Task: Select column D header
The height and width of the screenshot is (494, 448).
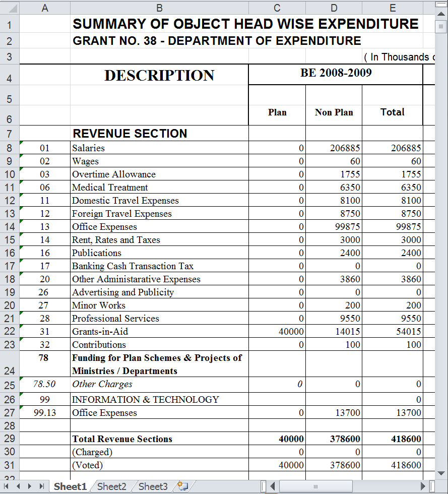Action: tap(334, 8)
